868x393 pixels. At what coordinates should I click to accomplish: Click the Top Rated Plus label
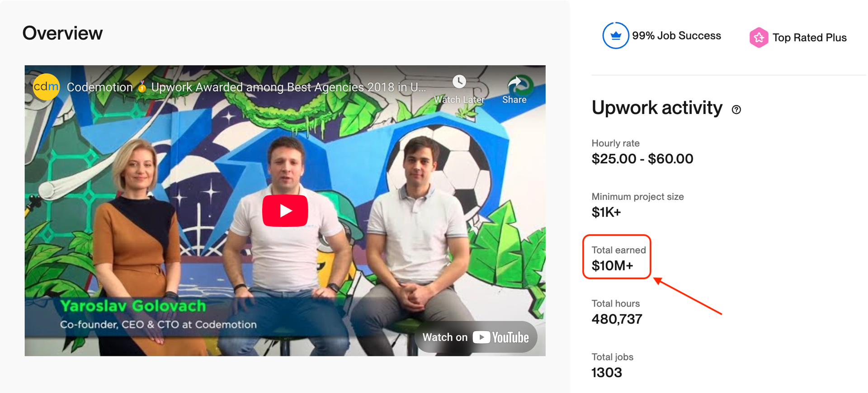(x=809, y=38)
